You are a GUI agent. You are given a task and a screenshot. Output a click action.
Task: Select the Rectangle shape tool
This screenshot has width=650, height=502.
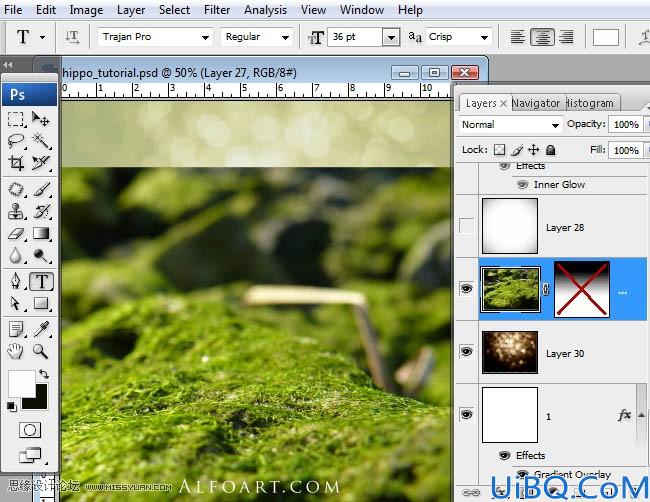pos(41,303)
